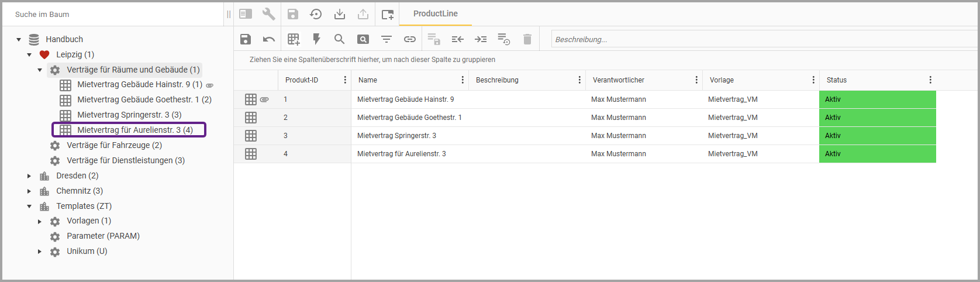Image resolution: width=980 pixels, height=282 pixels.
Task: Open the Status column options menu
Action: click(x=930, y=80)
